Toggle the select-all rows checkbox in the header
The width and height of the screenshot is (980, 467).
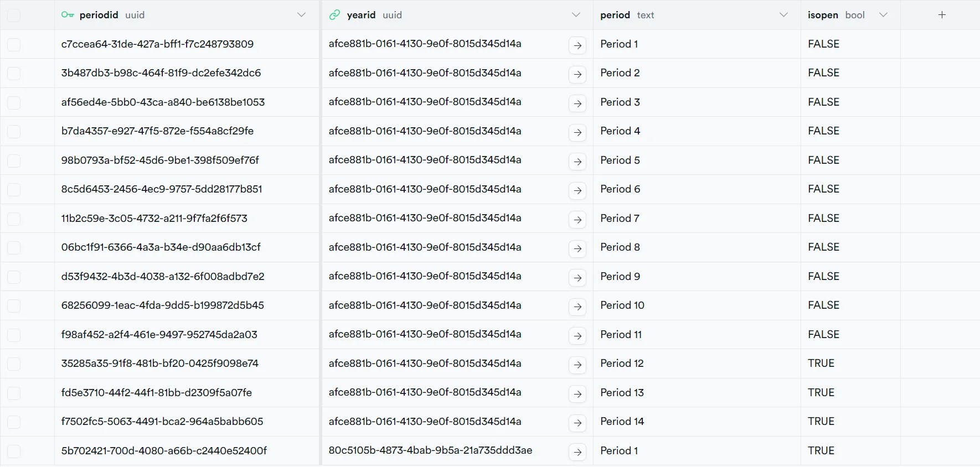coord(14,15)
